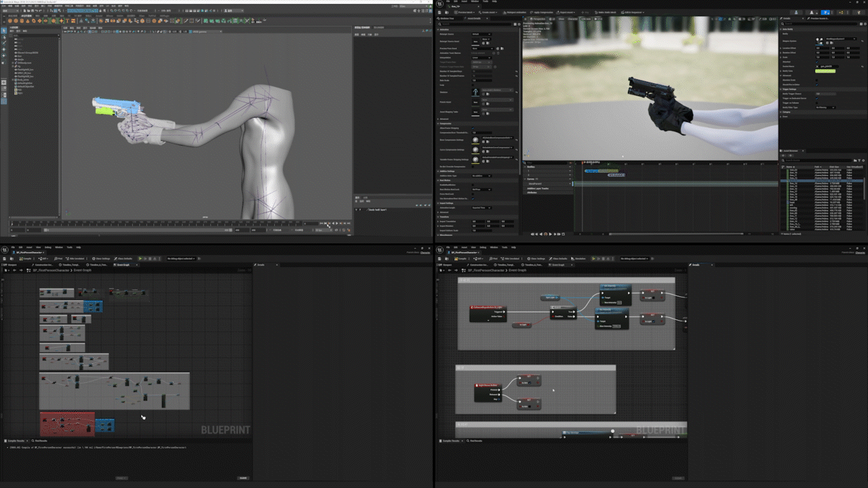
Task: Open Retarget Source dropdown showing Default
Action: point(481,35)
